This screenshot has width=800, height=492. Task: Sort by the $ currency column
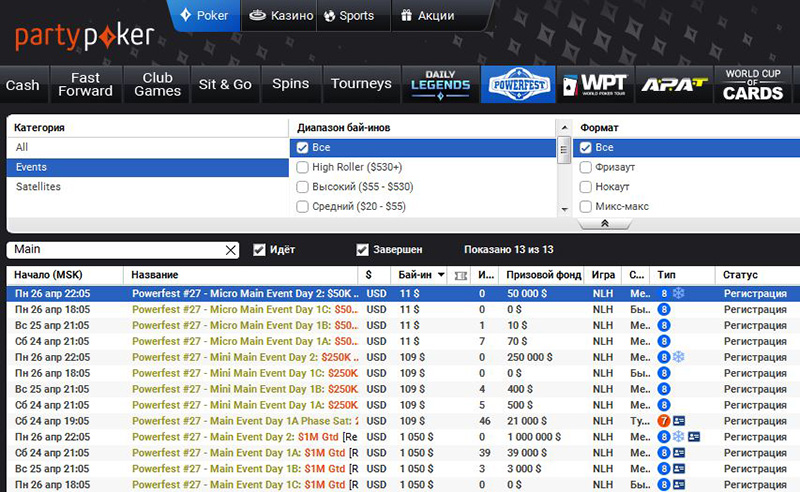point(375,275)
